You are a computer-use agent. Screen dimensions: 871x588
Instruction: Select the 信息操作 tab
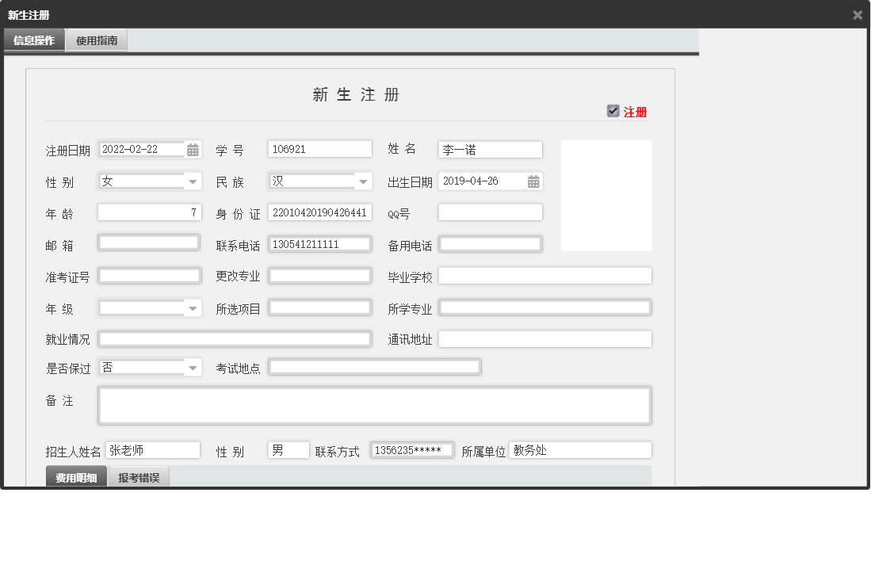pyautogui.click(x=34, y=40)
